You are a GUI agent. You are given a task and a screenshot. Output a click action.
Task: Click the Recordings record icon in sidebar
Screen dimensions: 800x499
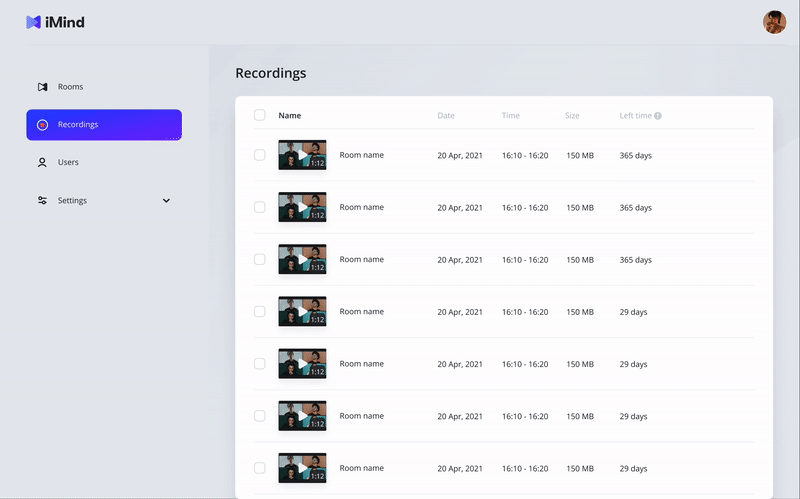(42, 124)
